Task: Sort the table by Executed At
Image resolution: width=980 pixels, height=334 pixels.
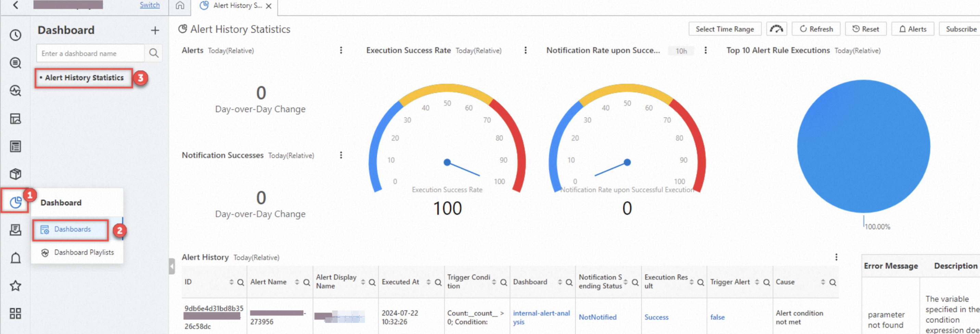Action: click(428, 282)
